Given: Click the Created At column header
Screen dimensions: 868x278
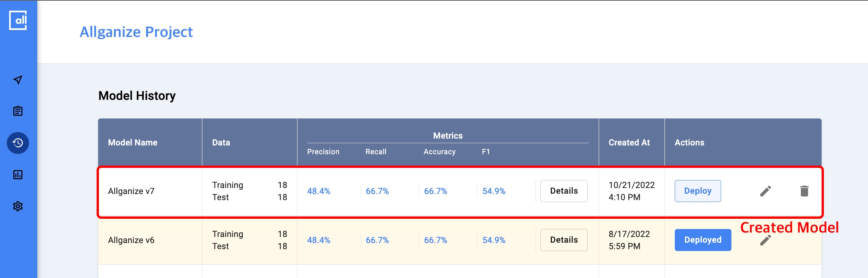Looking at the screenshot, I should click(x=629, y=142).
